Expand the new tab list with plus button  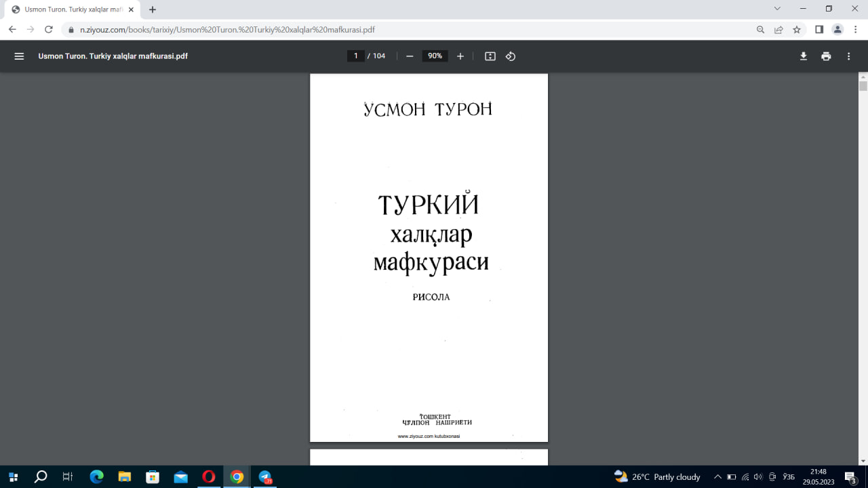pos(152,9)
